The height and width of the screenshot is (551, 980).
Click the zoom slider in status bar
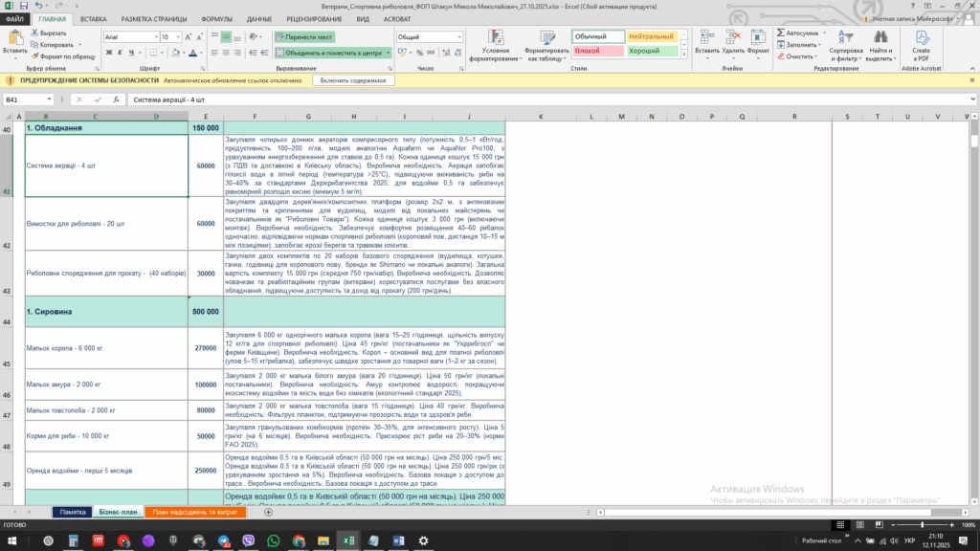tap(923, 525)
